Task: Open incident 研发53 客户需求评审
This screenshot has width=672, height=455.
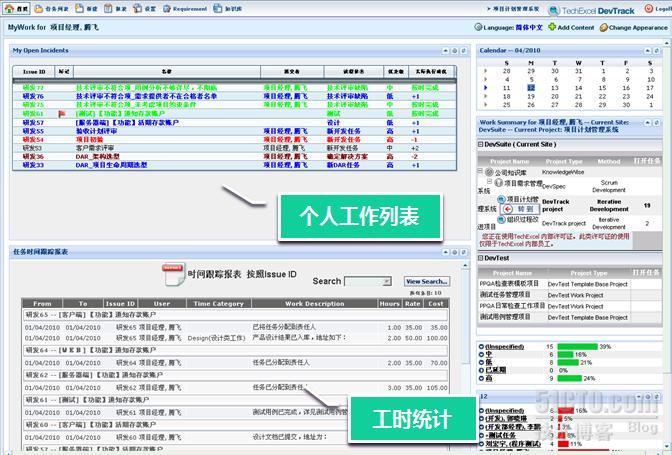Action: 235,148
